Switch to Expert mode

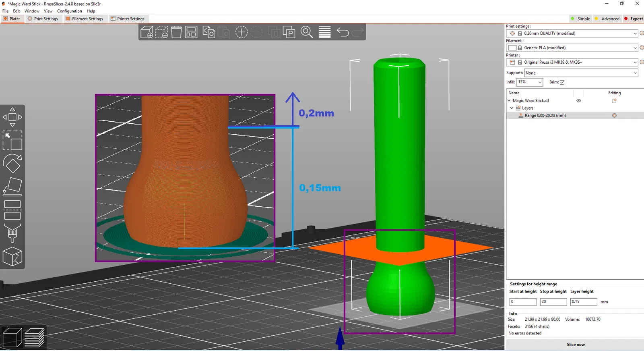pos(634,19)
